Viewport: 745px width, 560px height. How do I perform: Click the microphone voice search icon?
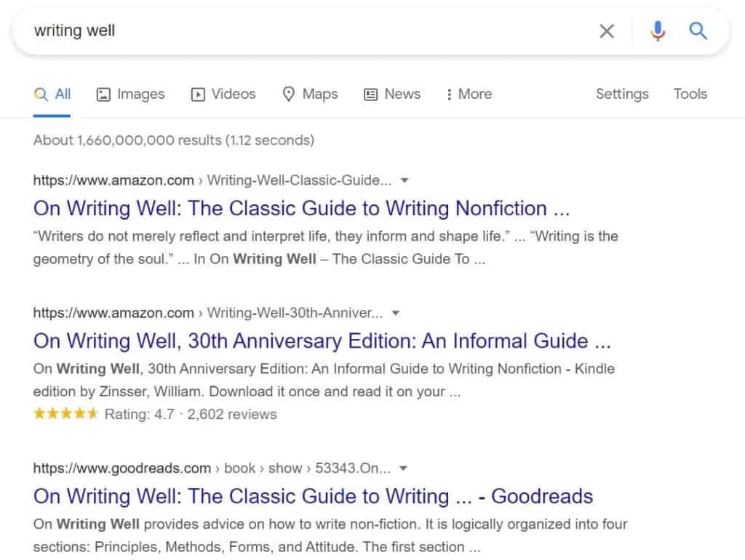(658, 31)
